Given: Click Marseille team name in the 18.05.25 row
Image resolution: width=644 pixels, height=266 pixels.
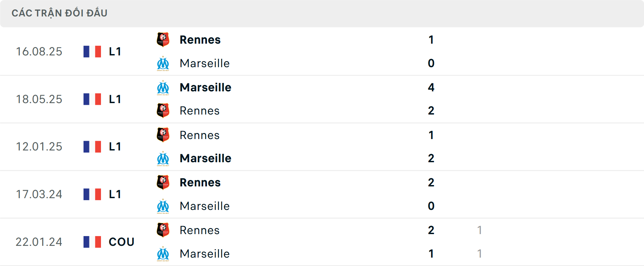Looking at the screenshot, I should pyautogui.click(x=205, y=87).
